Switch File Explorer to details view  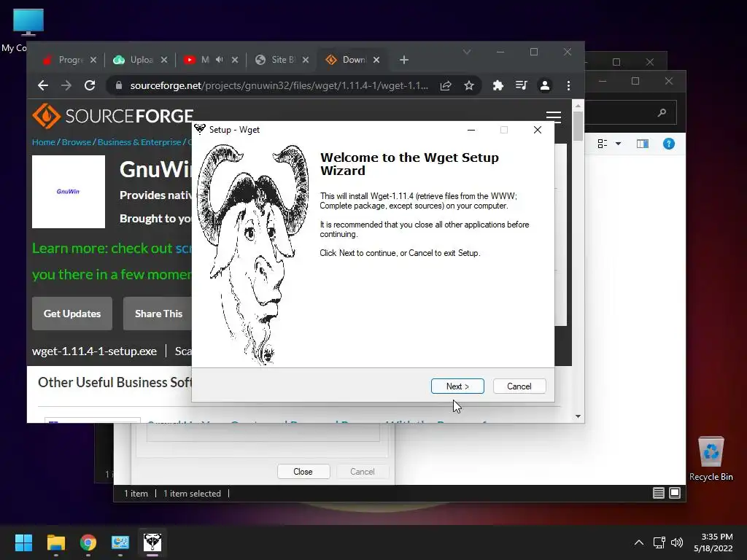point(659,493)
